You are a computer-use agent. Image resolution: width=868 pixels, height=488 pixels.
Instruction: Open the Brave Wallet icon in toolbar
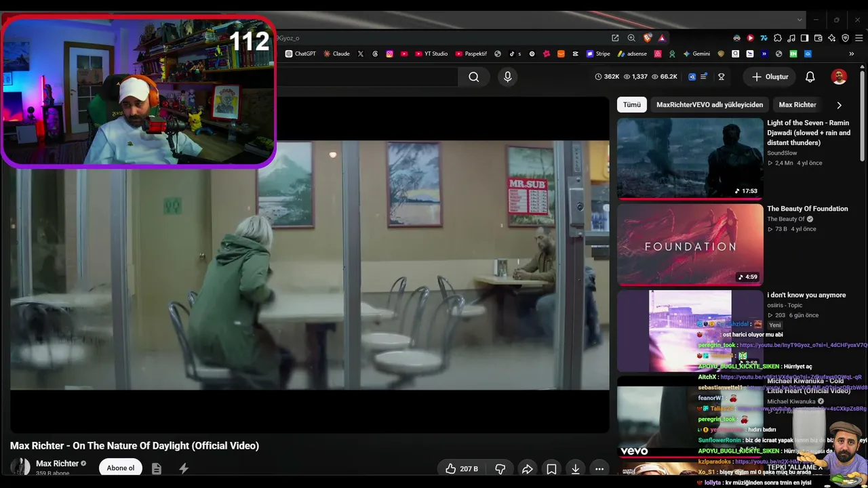[818, 38]
